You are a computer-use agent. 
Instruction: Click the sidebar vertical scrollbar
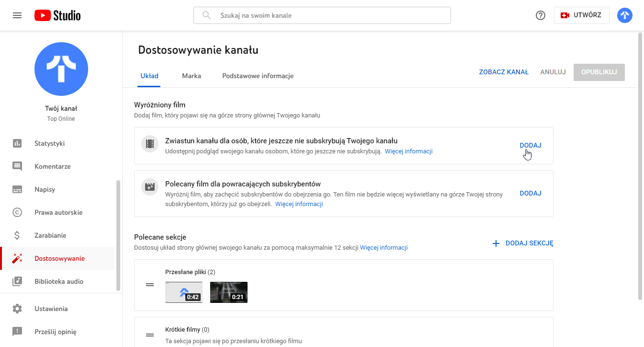pyautogui.click(x=118, y=235)
